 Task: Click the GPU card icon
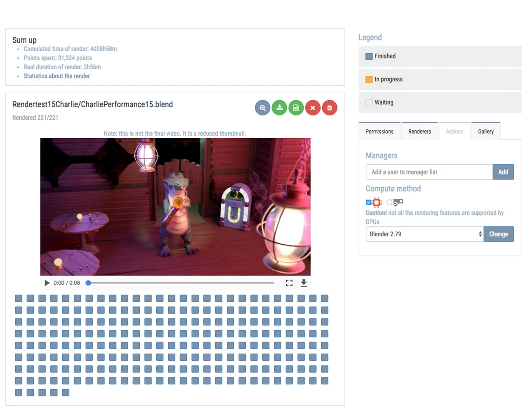(398, 202)
